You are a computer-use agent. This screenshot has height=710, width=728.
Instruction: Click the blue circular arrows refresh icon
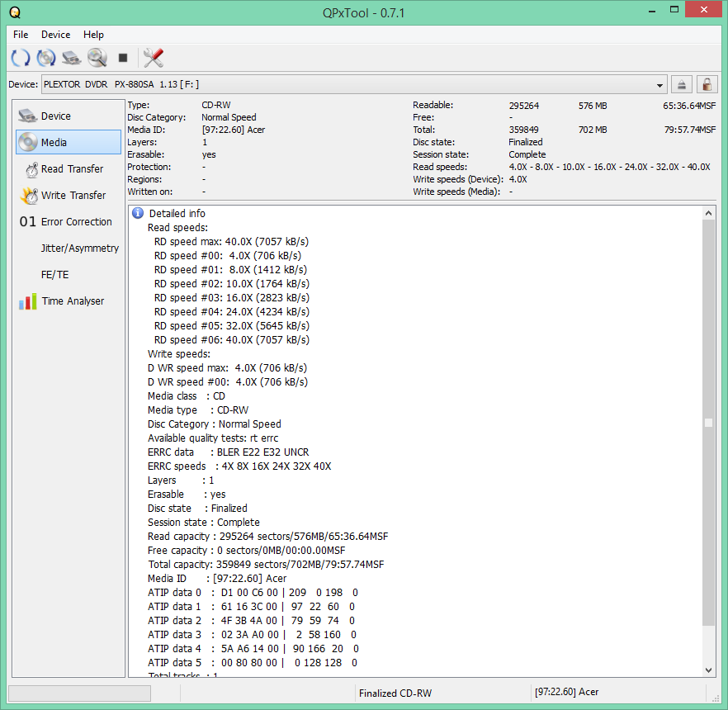(21, 58)
